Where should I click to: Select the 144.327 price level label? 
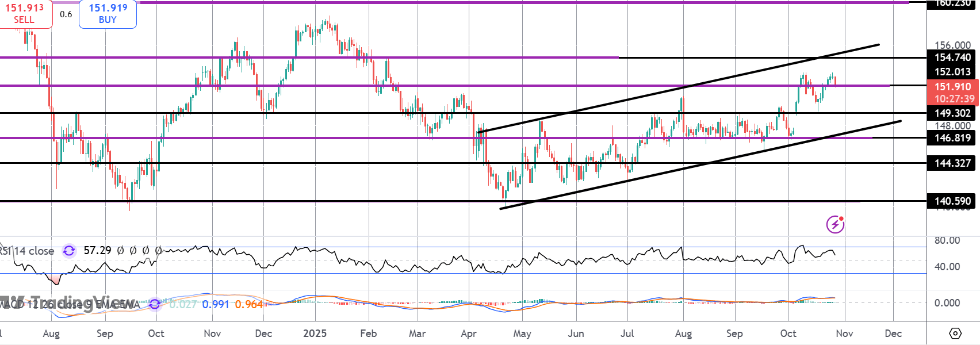952,163
